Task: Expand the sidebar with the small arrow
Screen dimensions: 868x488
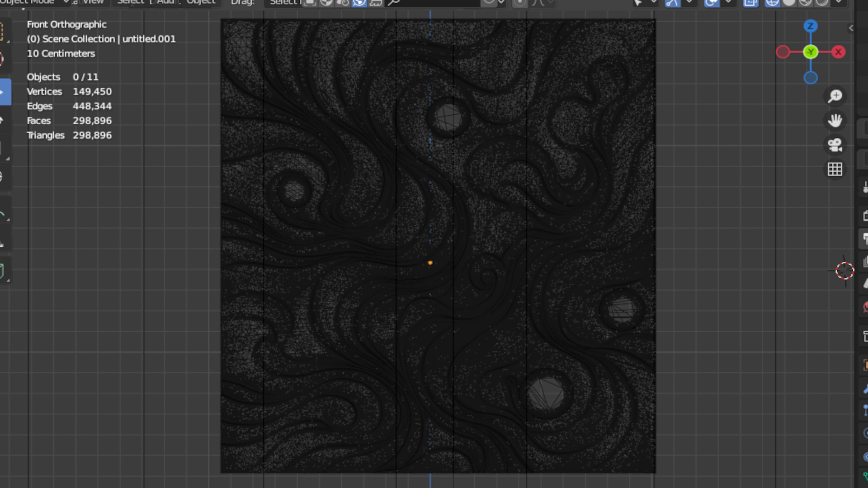Action: tap(851, 28)
